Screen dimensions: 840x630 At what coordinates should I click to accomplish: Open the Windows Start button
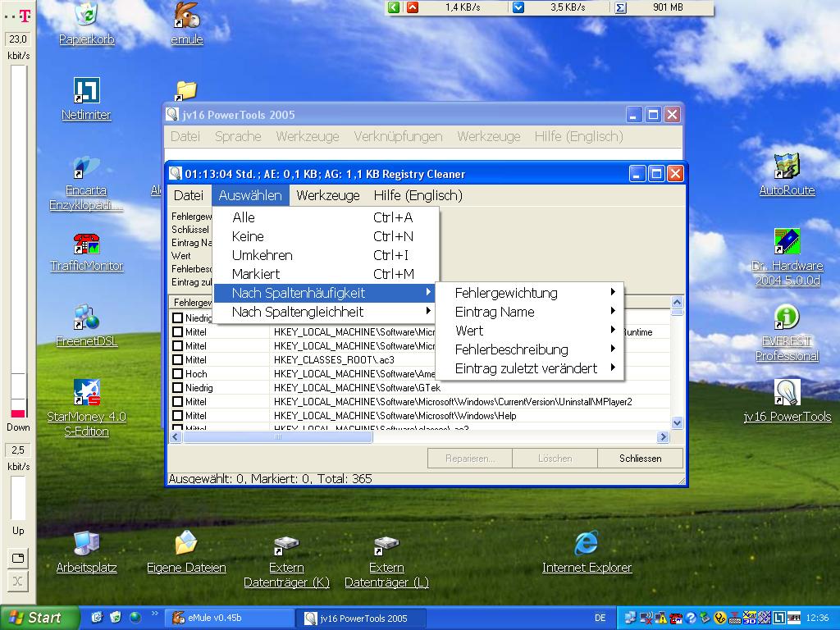39,618
